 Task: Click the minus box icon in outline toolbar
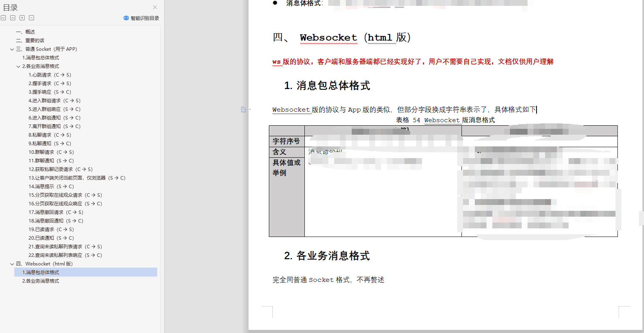point(32,18)
